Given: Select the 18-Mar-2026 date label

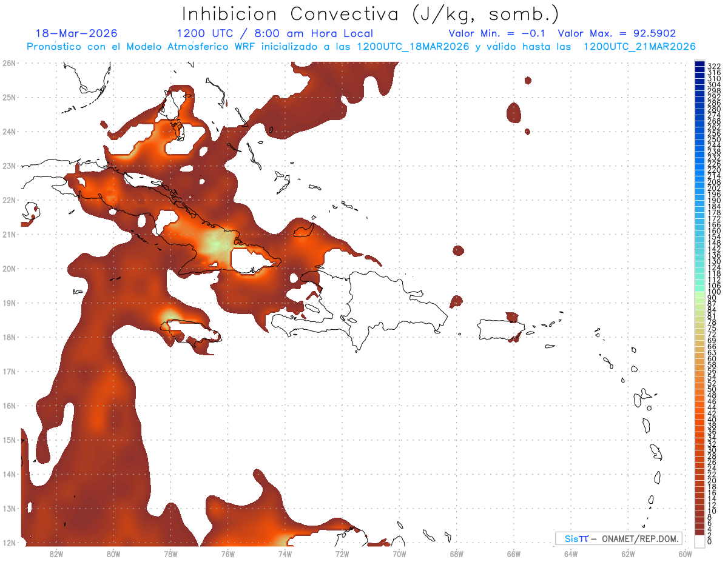Looking at the screenshot, I should [76, 33].
